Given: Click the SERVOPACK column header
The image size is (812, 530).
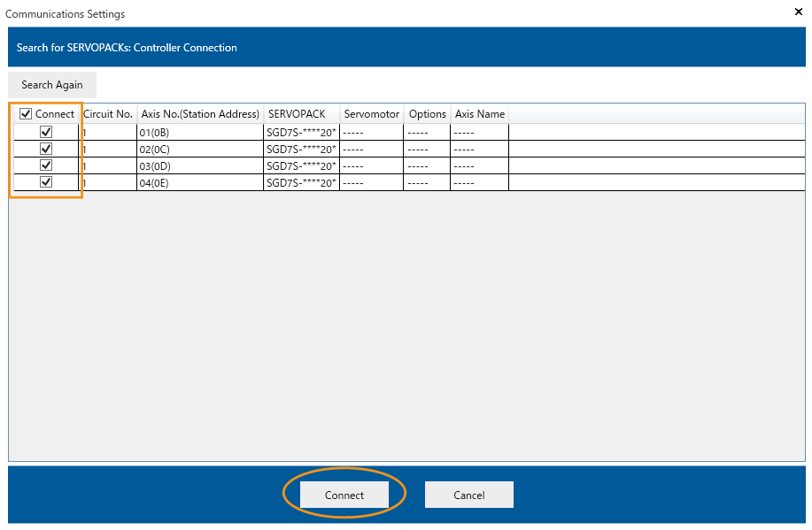Looking at the screenshot, I should (x=297, y=114).
